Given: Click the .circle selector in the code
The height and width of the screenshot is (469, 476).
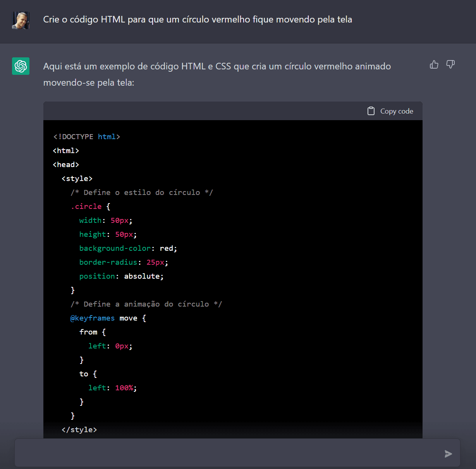Looking at the screenshot, I should click(x=86, y=207).
